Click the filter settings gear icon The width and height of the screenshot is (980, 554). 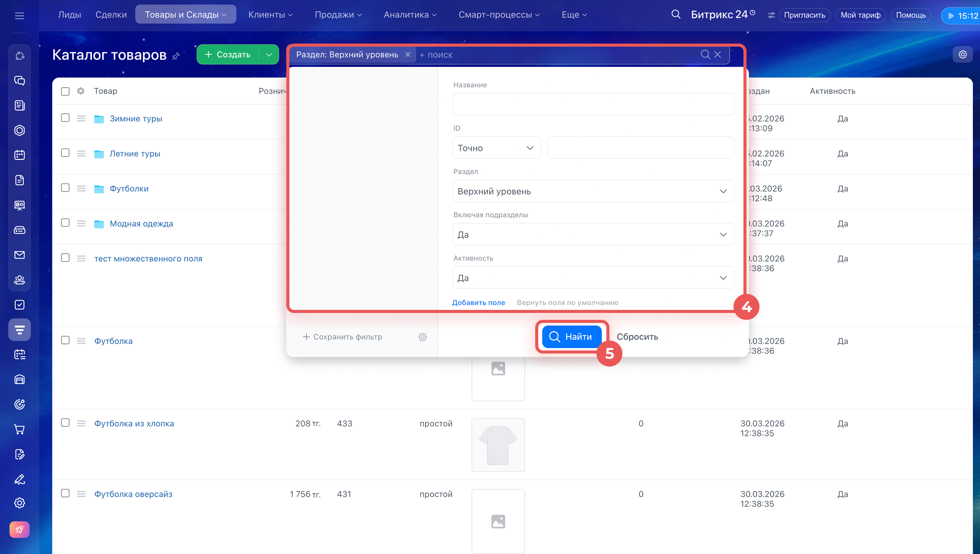422,337
